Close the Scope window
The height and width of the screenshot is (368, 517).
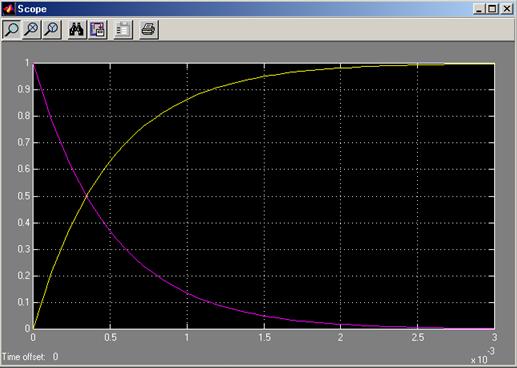[x=507, y=9]
